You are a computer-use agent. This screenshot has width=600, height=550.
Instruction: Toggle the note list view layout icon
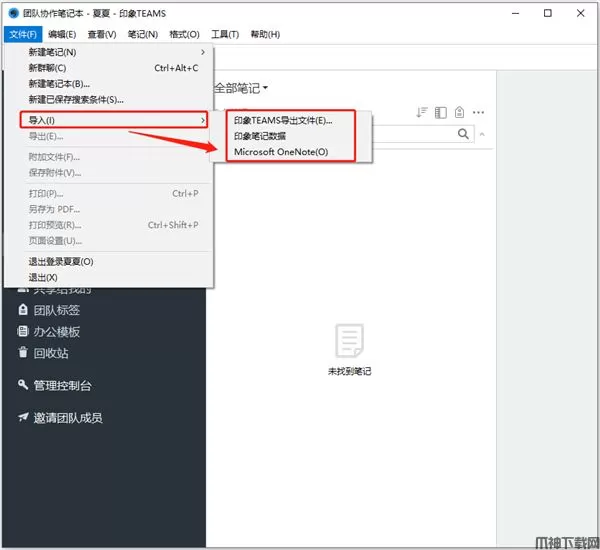click(440, 113)
